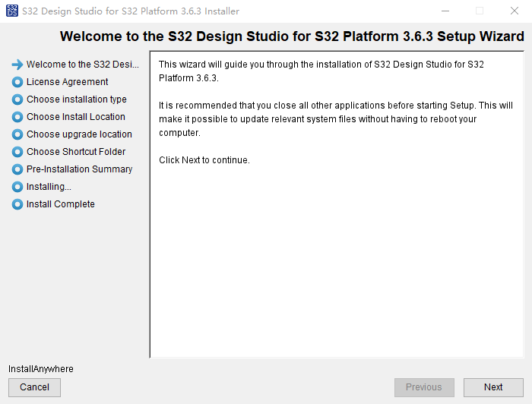The image size is (532, 404).
Task: Select the 'License Agreement' step label
Action: 67,82
